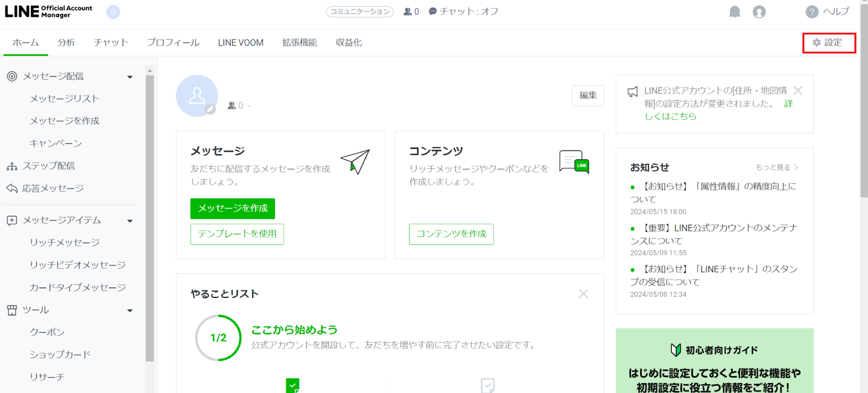This screenshot has height=393, width=868.
Task: Go to the プロフィール tab
Action: click(x=173, y=42)
